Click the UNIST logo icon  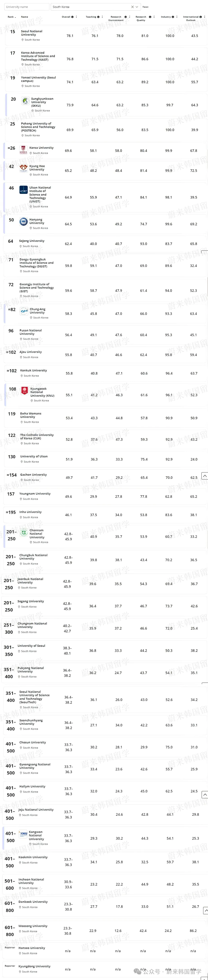[24, 190]
